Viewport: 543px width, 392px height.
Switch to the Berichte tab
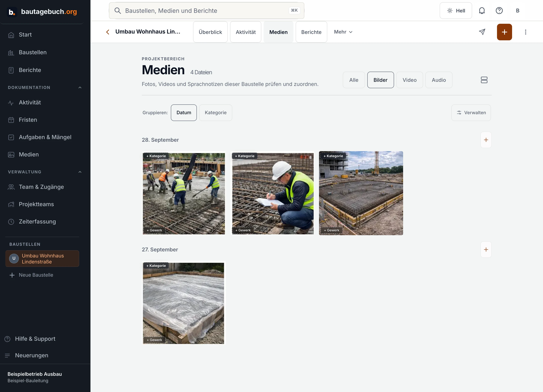[x=311, y=32]
